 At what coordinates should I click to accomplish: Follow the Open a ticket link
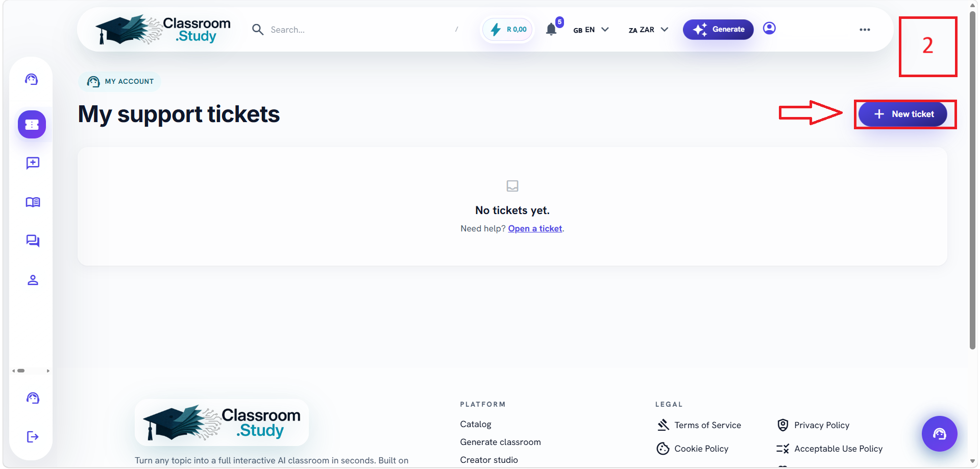click(535, 228)
